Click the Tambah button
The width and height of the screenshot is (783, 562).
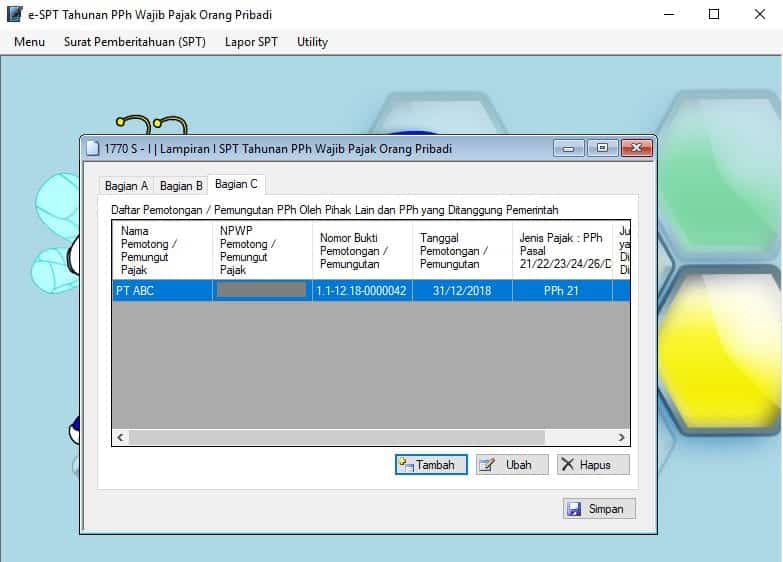click(x=431, y=465)
